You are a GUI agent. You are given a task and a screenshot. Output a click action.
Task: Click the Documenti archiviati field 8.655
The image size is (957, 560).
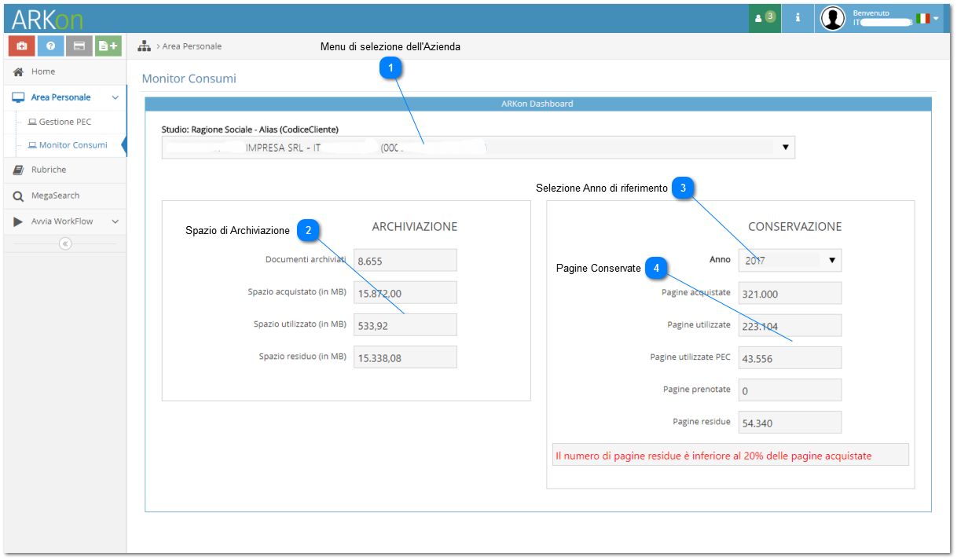pos(405,261)
